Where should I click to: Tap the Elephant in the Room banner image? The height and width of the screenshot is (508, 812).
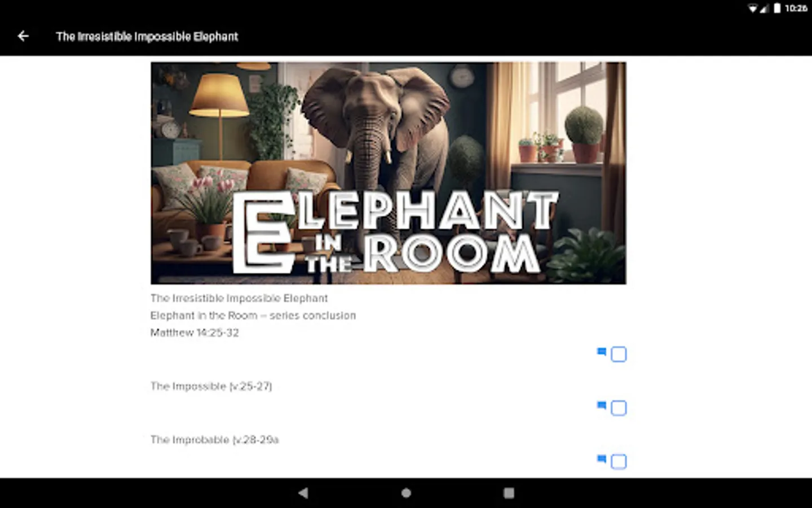coord(388,173)
